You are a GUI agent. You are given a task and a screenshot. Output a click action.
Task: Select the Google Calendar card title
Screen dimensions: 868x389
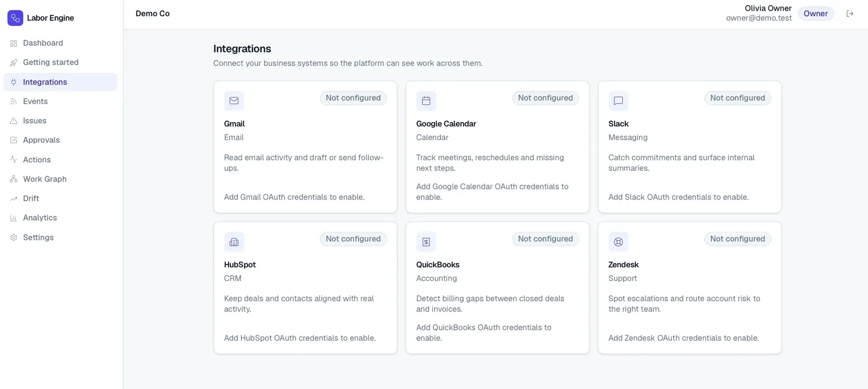446,124
